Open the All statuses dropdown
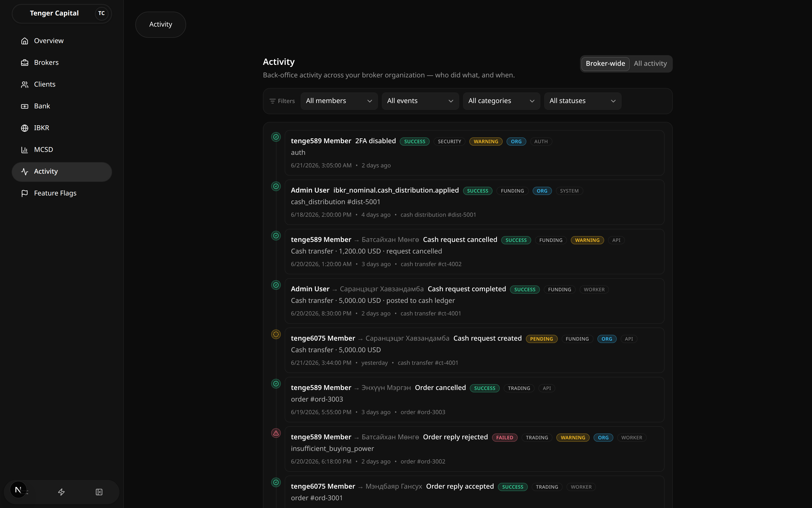 (x=582, y=101)
